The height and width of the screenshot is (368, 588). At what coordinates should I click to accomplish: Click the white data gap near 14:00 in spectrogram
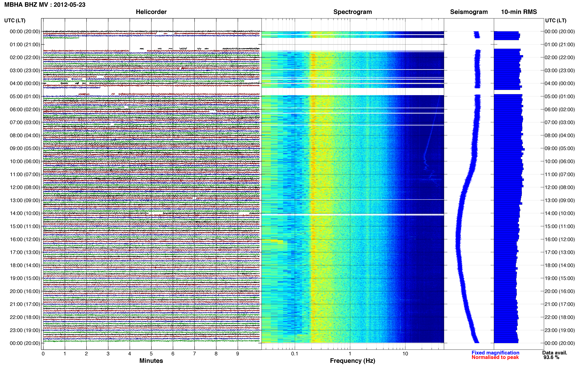point(352,215)
